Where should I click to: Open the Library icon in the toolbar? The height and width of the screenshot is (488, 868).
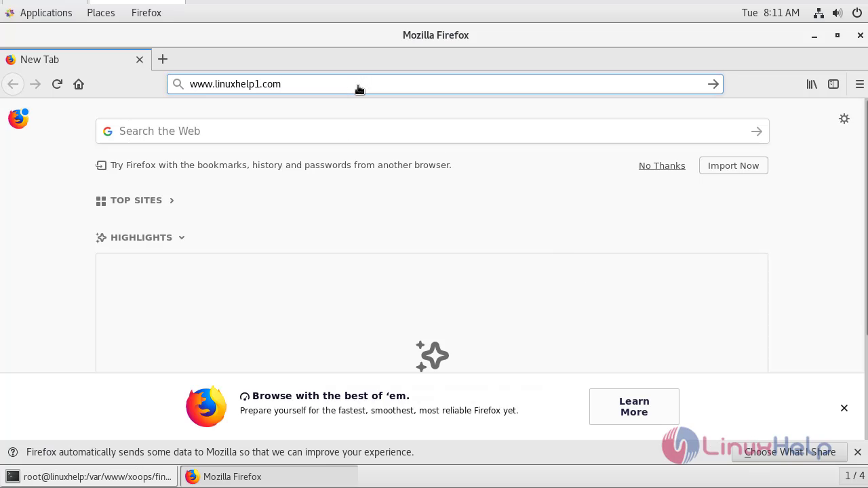pyautogui.click(x=812, y=84)
